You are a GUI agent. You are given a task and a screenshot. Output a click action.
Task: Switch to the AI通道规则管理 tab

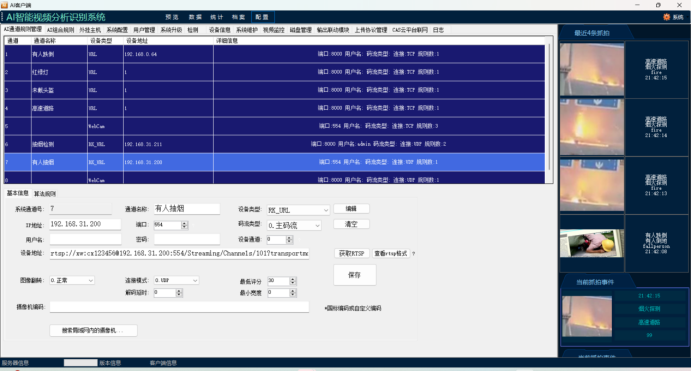pos(23,30)
